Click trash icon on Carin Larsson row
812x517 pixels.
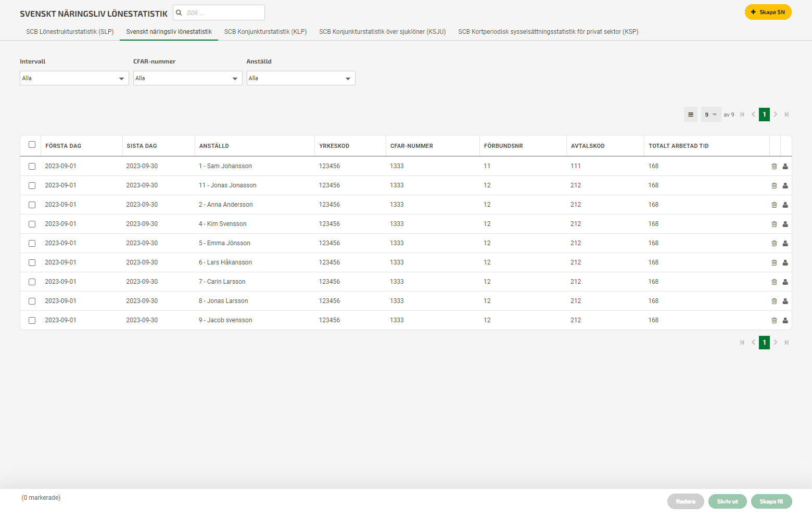774,282
